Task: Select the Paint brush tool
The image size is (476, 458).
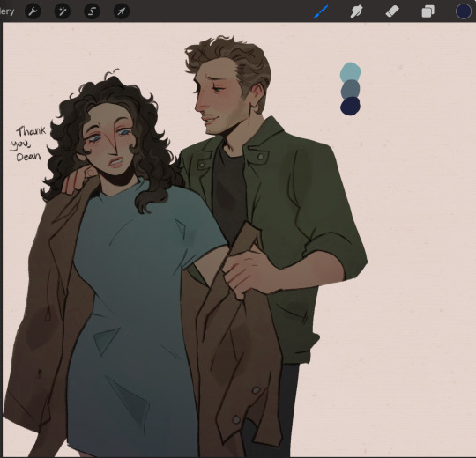Action: click(x=321, y=11)
